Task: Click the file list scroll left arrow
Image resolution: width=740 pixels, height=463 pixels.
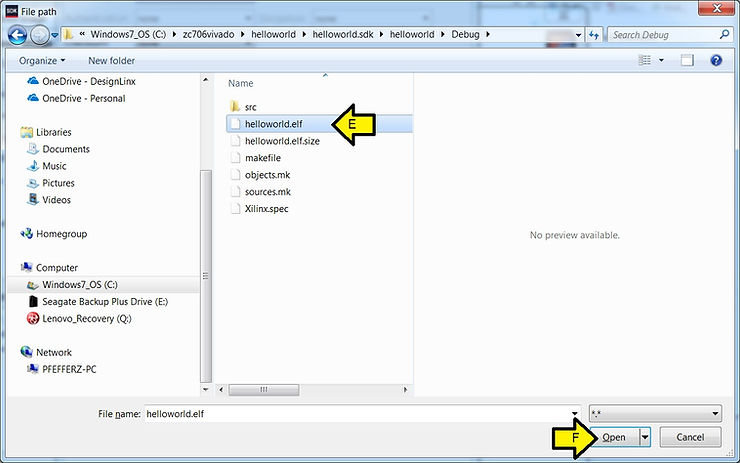Action: (x=221, y=390)
